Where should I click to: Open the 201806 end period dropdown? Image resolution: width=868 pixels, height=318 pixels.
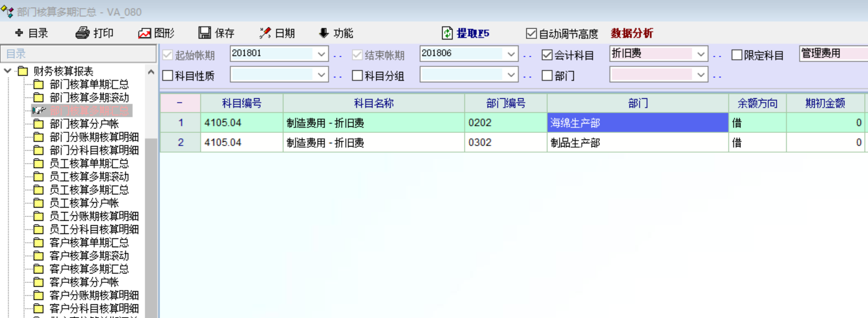(511, 54)
